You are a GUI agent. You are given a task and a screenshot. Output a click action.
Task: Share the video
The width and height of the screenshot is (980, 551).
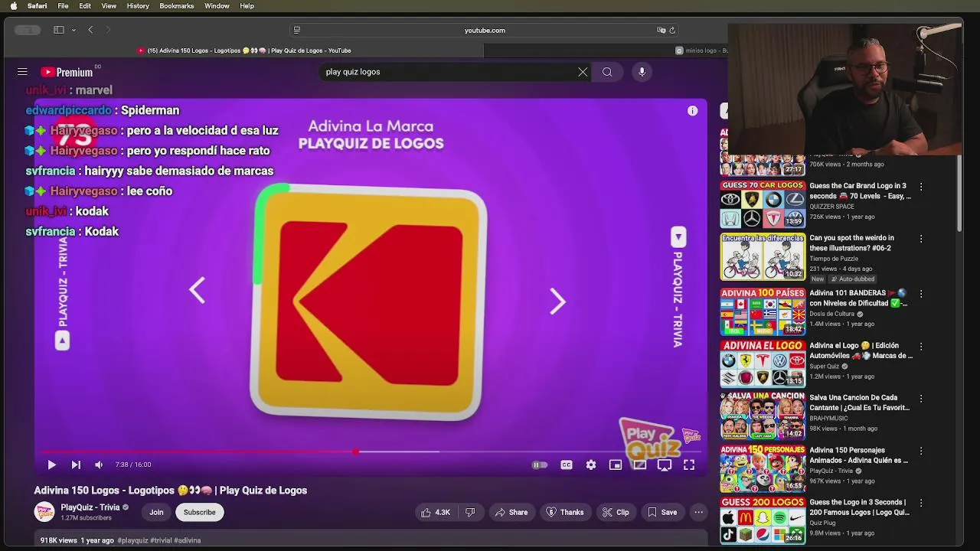(511, 512)
